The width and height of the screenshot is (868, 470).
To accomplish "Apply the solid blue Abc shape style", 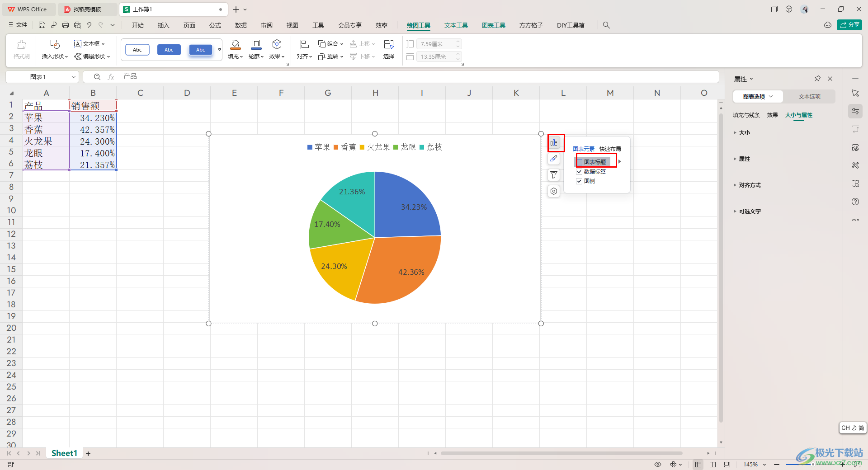I will [169, 50].
